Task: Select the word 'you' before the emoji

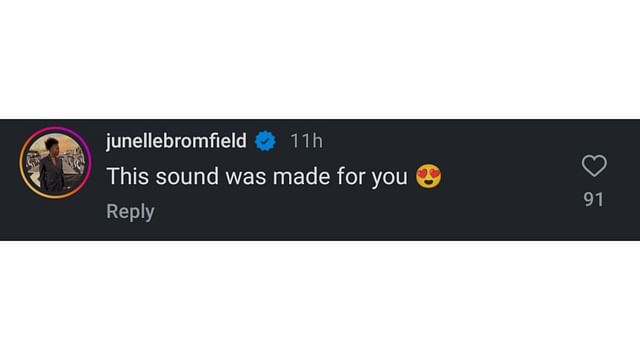Action: 389,178
